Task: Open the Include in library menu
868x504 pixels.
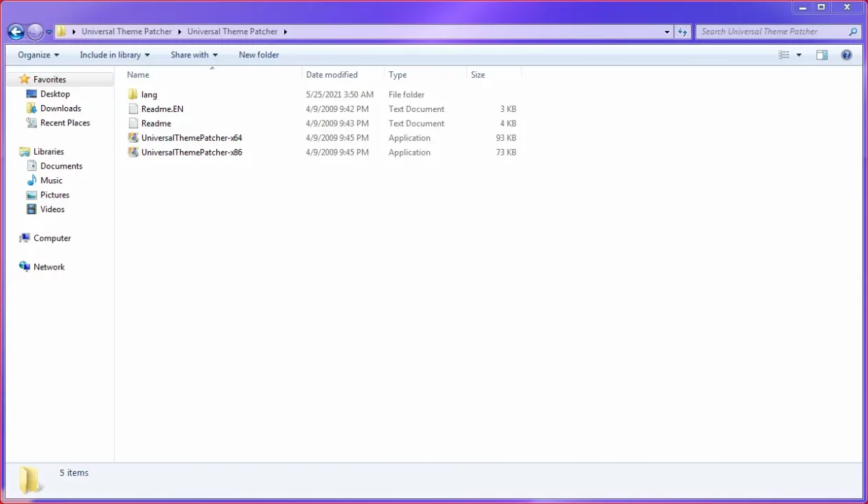Action: [115, 55]
